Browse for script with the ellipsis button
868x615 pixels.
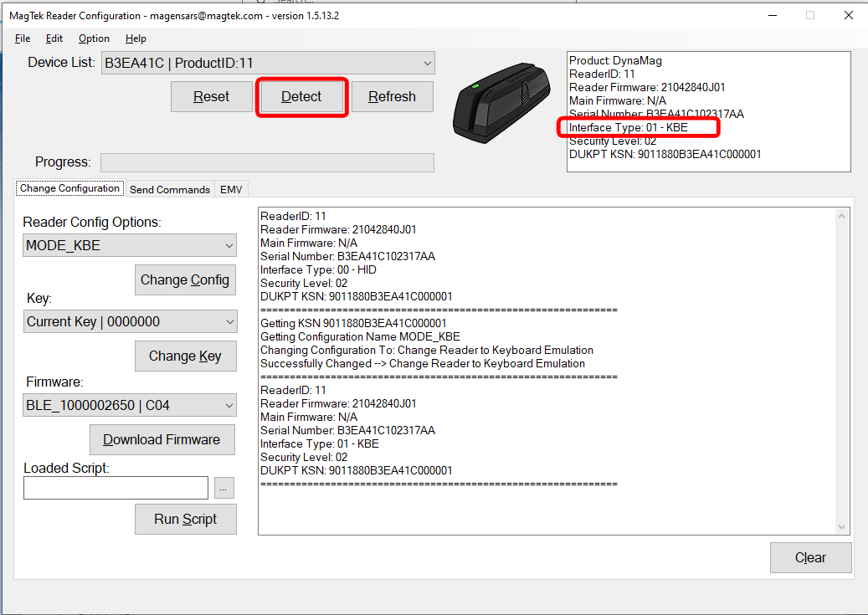(x=223, y=489)
